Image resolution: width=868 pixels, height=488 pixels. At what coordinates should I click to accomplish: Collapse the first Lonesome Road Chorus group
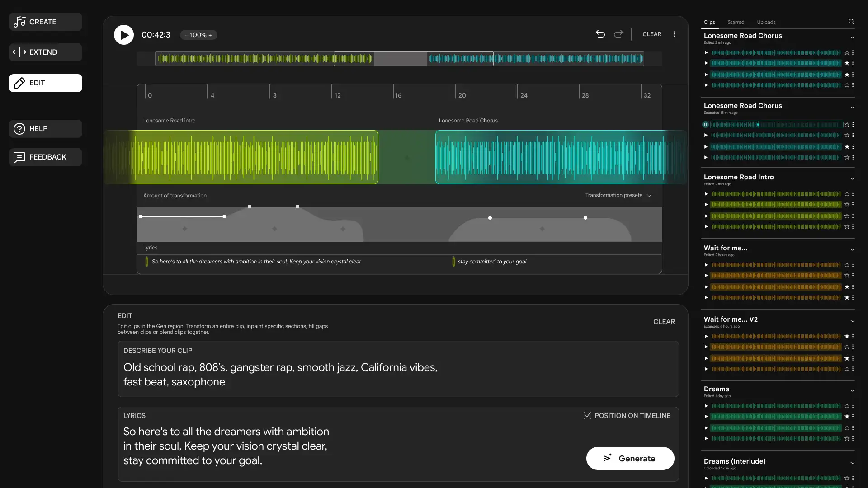pos(852,38)
